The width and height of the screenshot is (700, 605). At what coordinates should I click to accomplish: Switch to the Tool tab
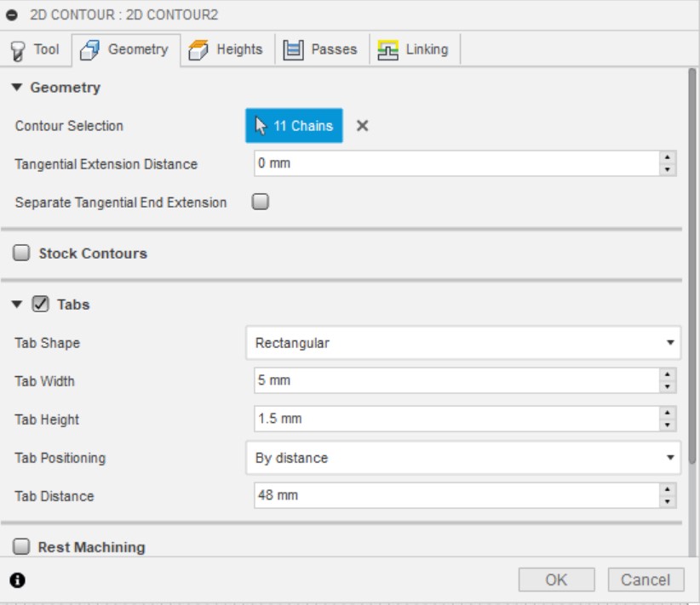click(x=35, y=49)
